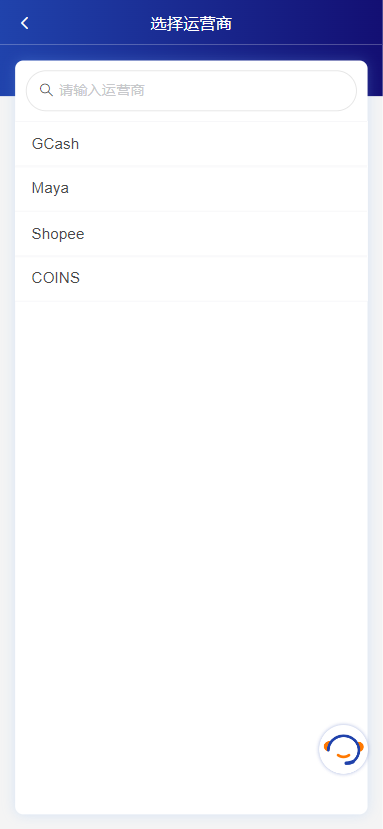Tap the Maya row
The width and height of the screenshot is (383, 829).
[192, 189]
